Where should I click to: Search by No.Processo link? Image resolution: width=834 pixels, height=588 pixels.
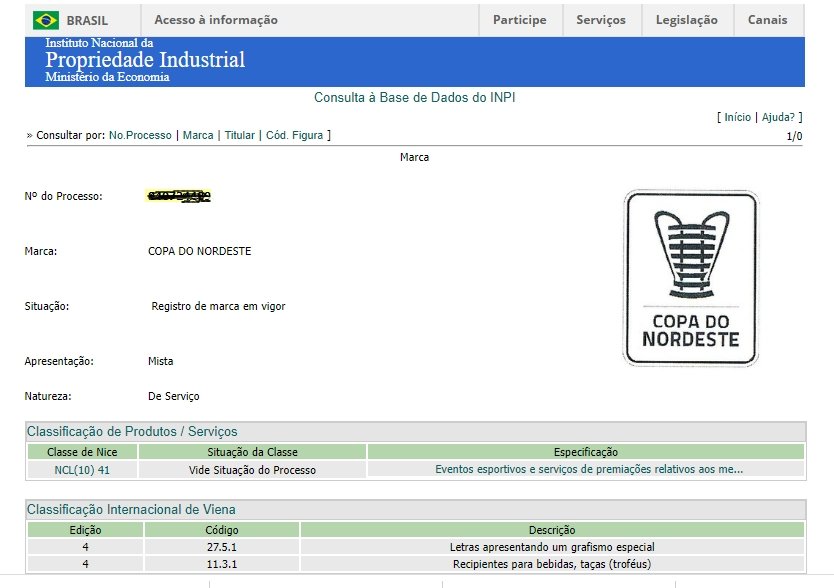[140, 135]
